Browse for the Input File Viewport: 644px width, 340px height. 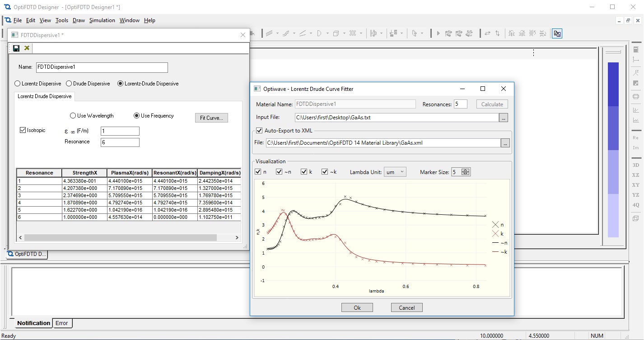[504, 118]
